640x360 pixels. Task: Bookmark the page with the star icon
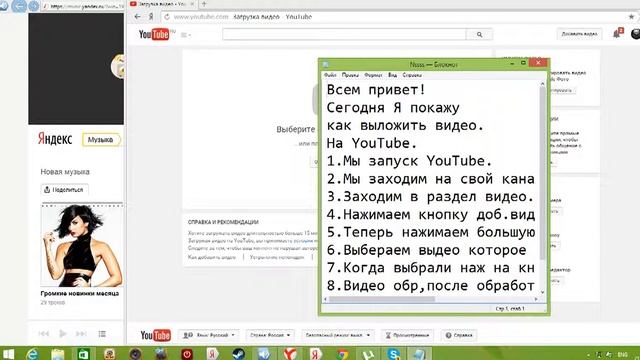click(x=631, y=17)
